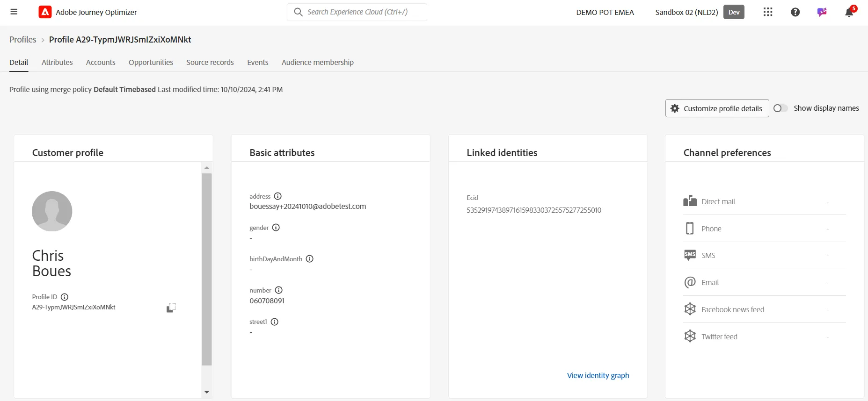Go to the Source records tab
The image size is (868, 401).
point(210,62)
